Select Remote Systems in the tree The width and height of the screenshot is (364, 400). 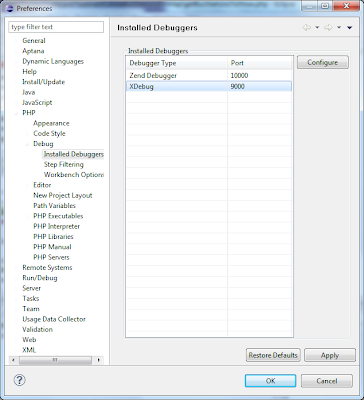(x=47, y=268)
